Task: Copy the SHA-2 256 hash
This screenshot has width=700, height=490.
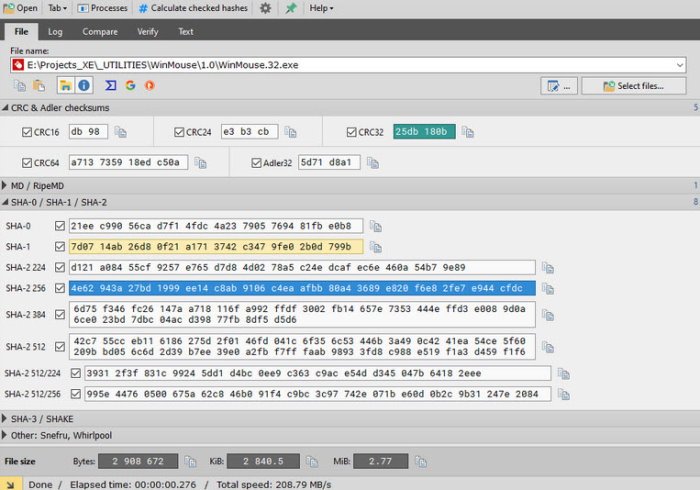Action: click(548, 289)
